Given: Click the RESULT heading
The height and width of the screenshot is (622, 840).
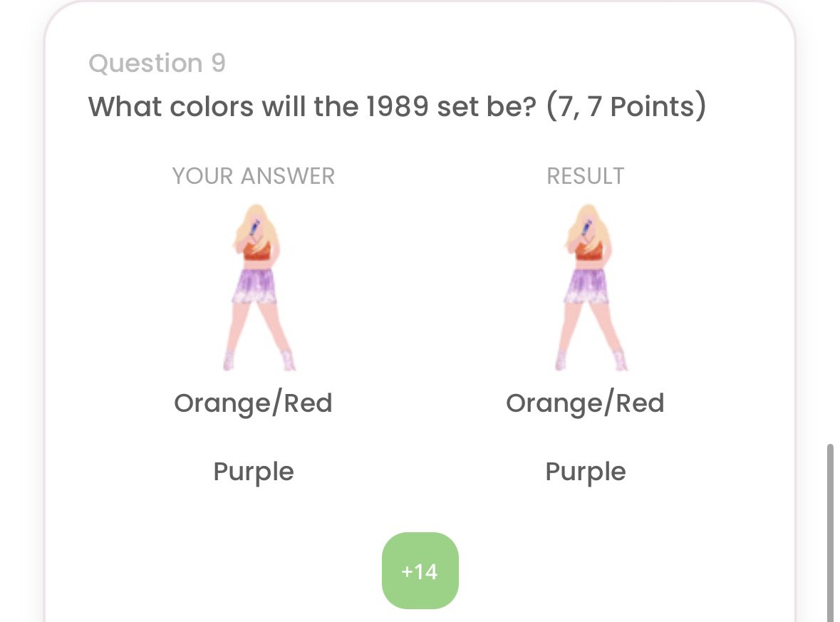Looking at the screenshot, I should click(586, 176).
